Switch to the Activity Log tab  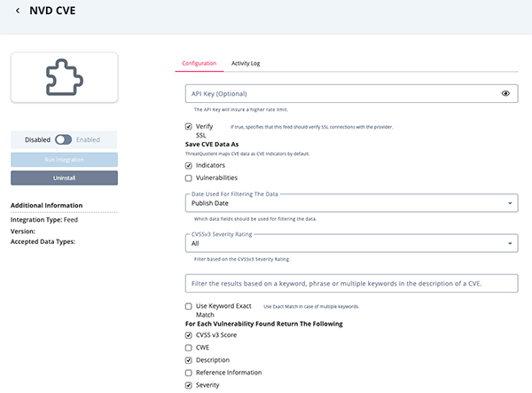246,63
